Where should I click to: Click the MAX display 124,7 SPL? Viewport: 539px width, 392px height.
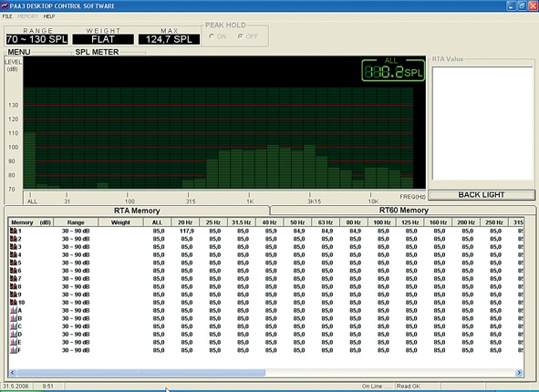pyautogui.click(x=169, y=39)
